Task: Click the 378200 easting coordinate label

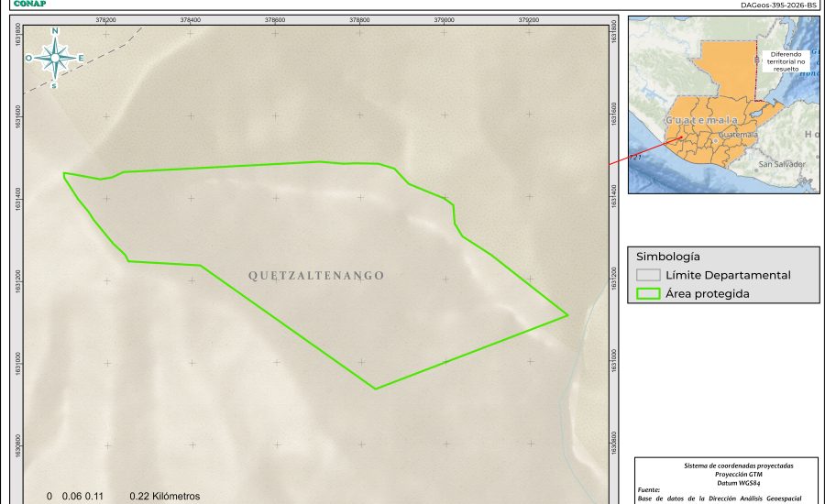Action: [105, 18]
